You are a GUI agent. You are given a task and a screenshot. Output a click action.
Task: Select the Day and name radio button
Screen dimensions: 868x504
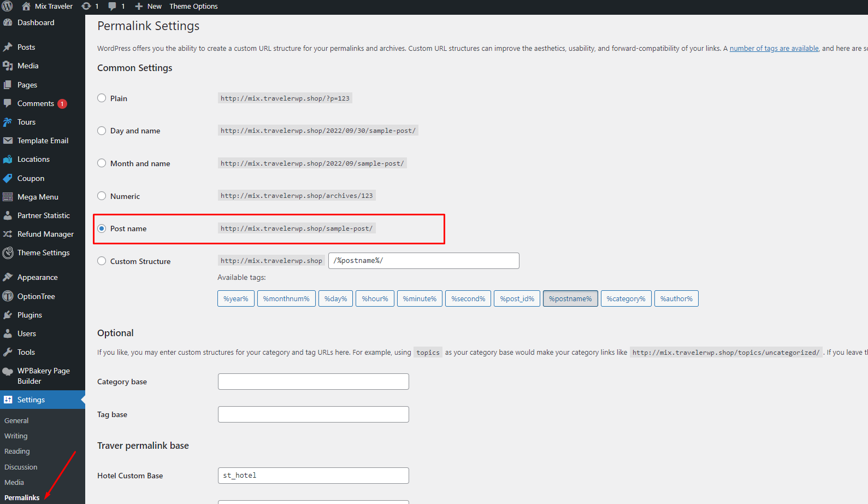click(102, 131)
